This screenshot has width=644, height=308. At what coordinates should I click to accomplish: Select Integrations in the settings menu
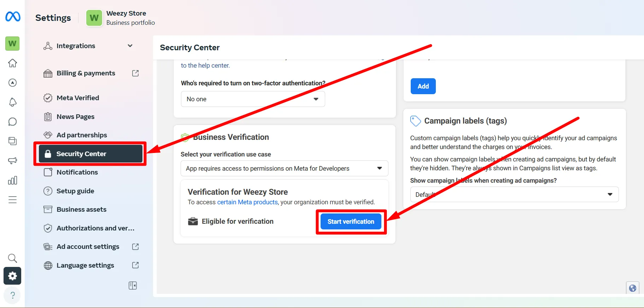[x=76, y=46]
